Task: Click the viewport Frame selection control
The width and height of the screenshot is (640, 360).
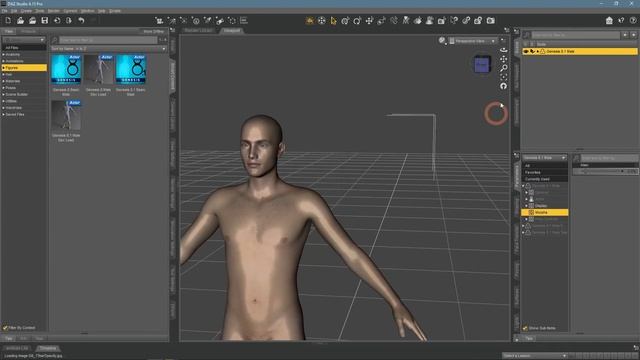Action: [504, 77]
